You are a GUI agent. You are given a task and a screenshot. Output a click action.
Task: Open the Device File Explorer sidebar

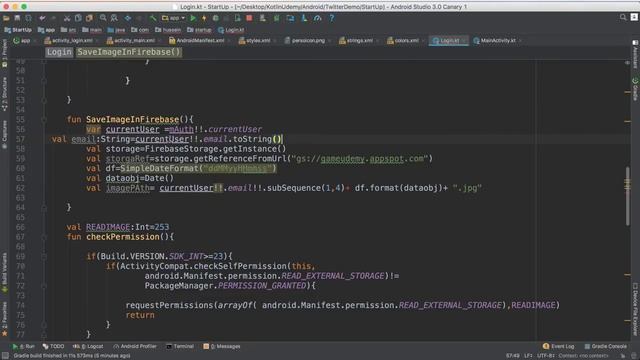pos(635,309)
